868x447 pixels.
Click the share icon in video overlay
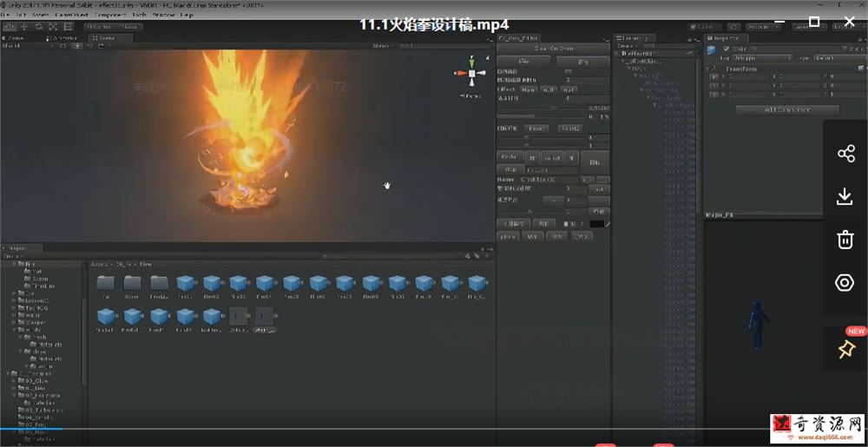point(845,154)
